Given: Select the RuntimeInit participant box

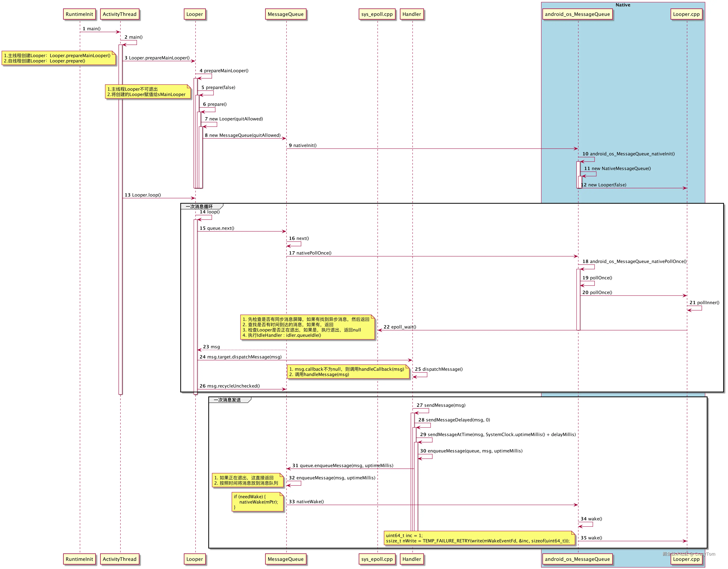Looking at the screenshot, I should (79, 14).
